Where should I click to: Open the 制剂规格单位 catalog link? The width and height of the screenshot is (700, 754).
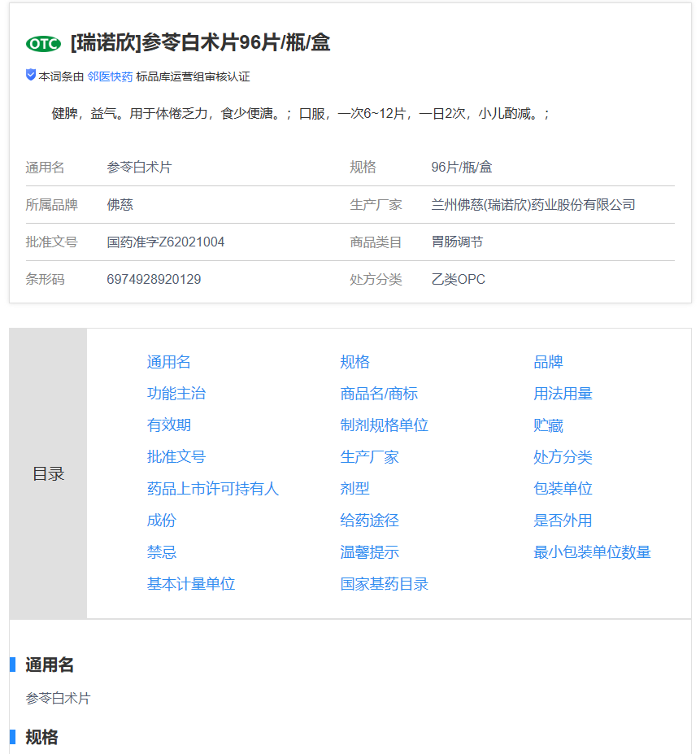[384, 425]
